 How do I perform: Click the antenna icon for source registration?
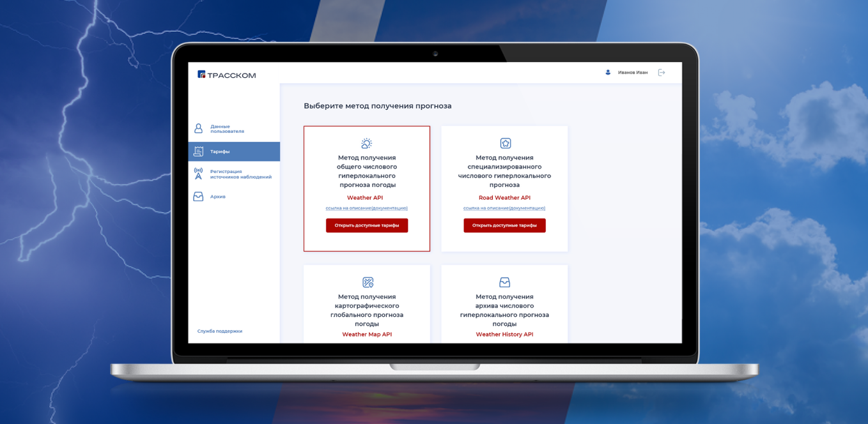[199, 174]
